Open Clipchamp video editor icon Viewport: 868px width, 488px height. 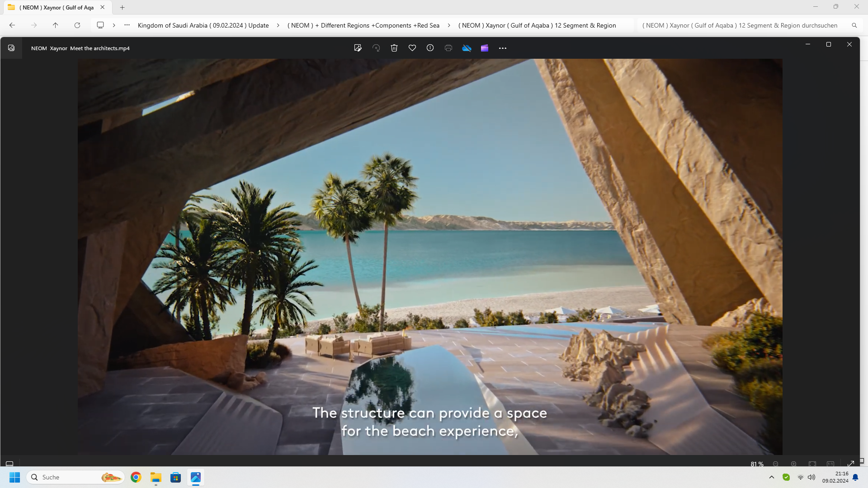click(485, 48)
